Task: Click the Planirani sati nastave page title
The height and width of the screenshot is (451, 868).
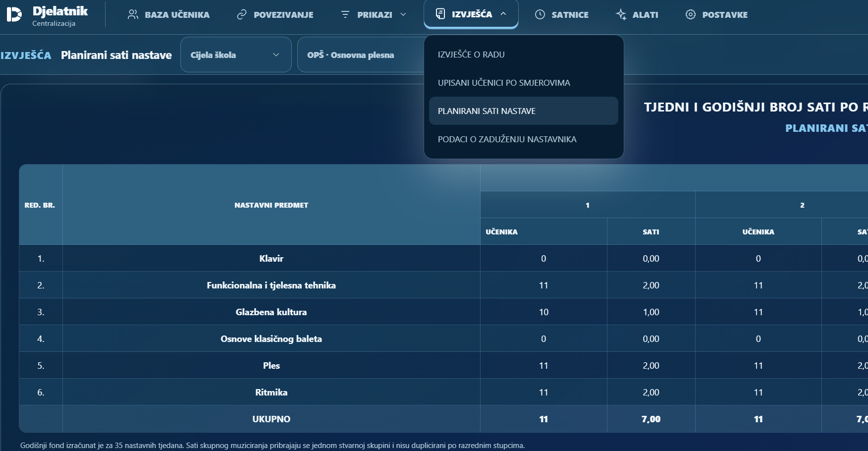Action: click(x=116, y=55)
